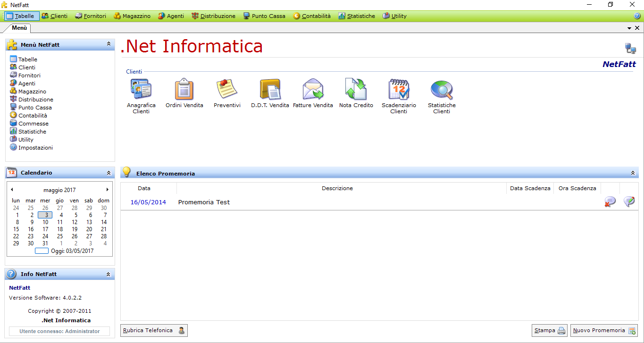This screenshot has width=644, height=343.
Task: Collapse the Menù NetFatt panel
Action: pos(109,44)
